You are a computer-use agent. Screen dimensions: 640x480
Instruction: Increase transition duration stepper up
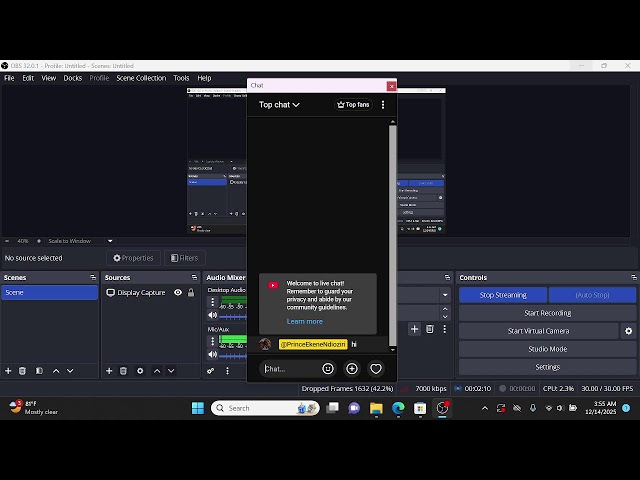[x=445, y=309]
